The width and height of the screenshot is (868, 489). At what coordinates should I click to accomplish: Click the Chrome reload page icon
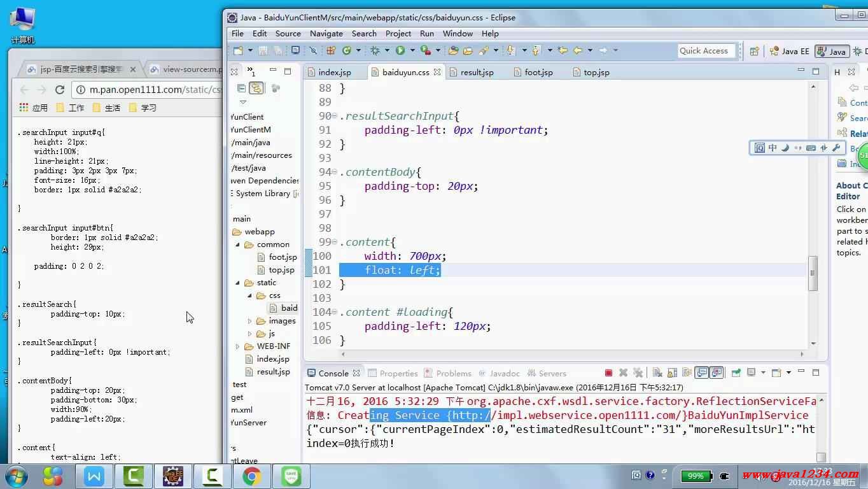(x=60, y=90)
